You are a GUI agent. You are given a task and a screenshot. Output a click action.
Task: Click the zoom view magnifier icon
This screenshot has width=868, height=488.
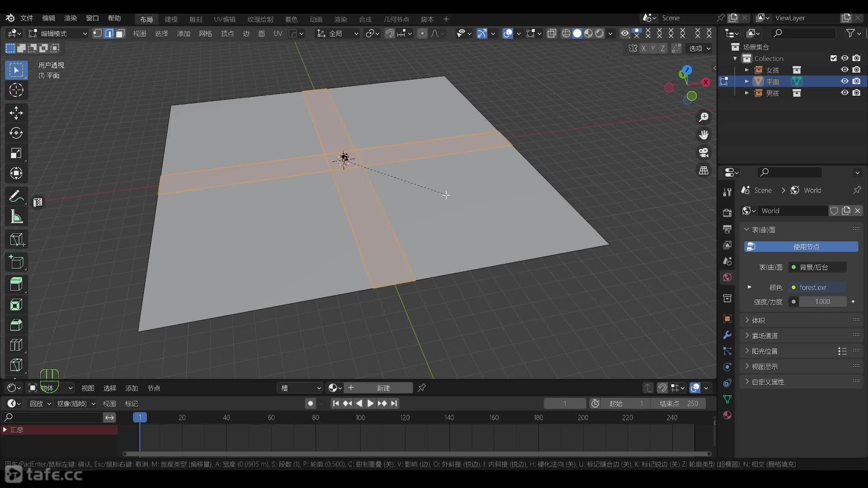coord(703,117)
